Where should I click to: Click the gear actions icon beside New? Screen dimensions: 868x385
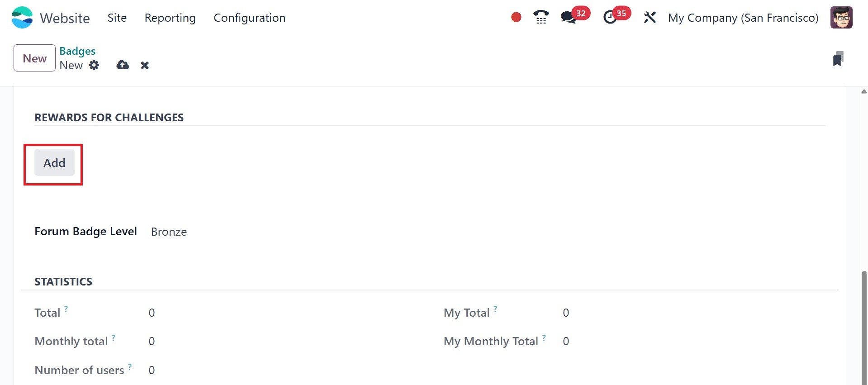coord(94,65)
